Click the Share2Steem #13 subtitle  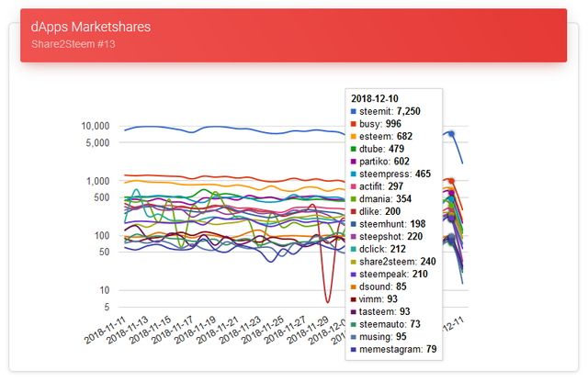point(73,44)
